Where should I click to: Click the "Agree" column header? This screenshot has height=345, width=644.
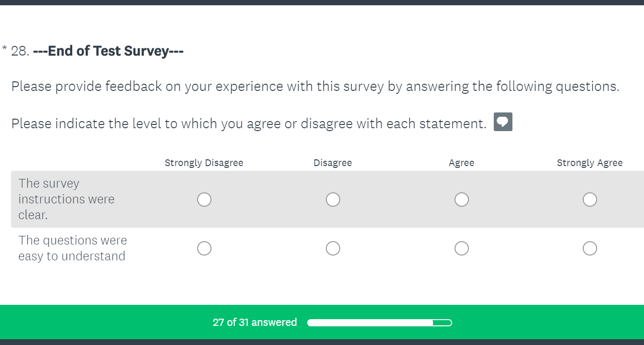pyautogui.click(x=461, y=163)
